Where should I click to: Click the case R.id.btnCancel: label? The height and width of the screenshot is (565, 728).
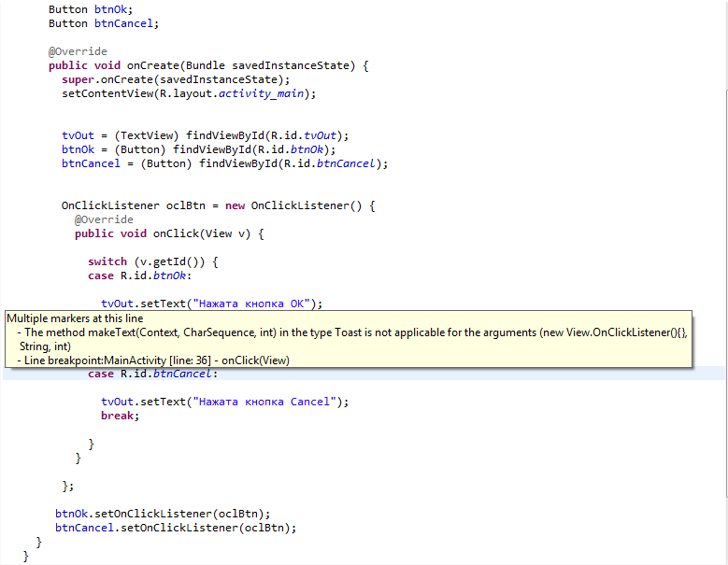click(x=152, y=374)
